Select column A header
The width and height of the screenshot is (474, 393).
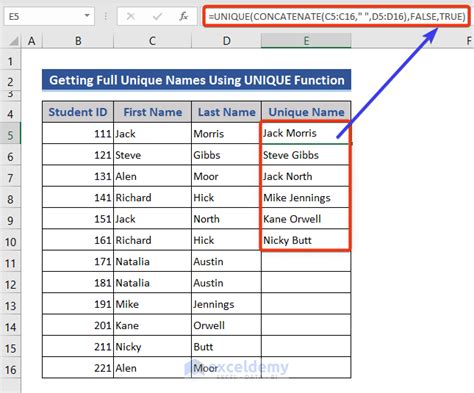[32, 41]
